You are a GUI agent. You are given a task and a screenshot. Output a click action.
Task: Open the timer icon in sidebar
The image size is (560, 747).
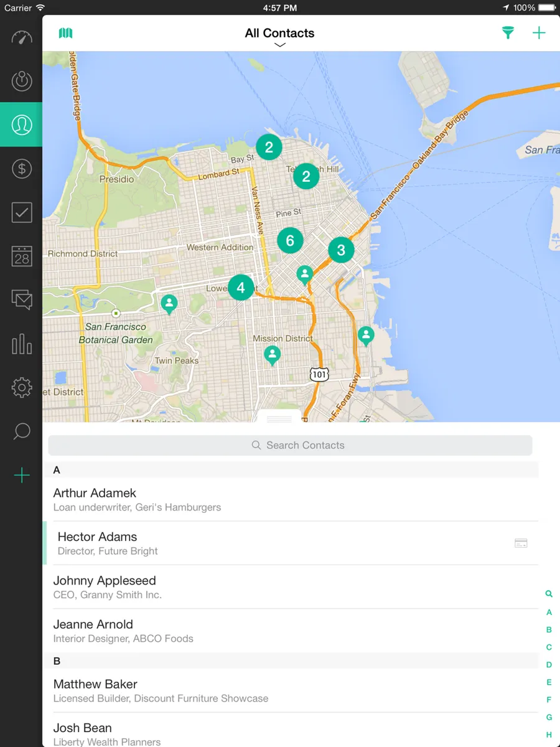(x=21, y=81)
